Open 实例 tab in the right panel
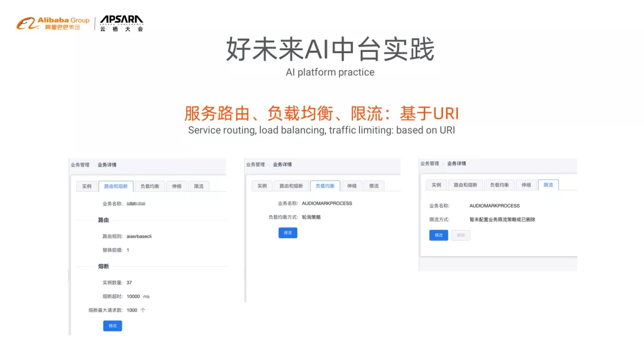 pos(436,185)
